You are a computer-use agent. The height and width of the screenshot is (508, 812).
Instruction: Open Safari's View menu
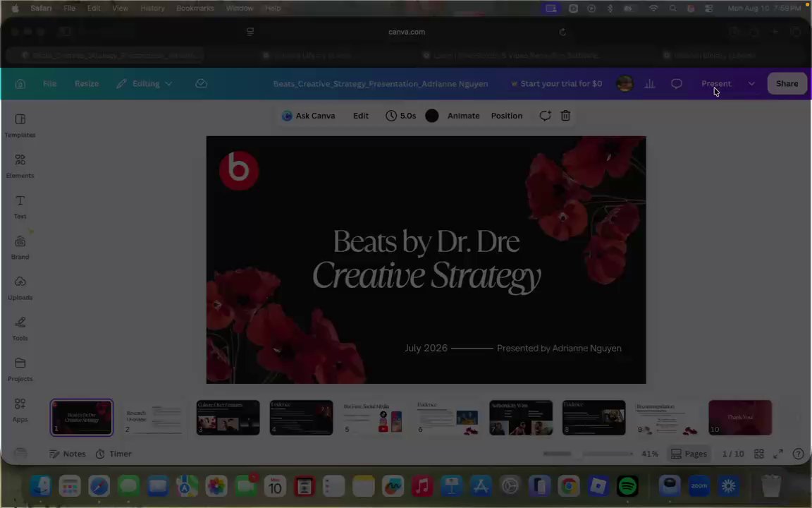120,8
